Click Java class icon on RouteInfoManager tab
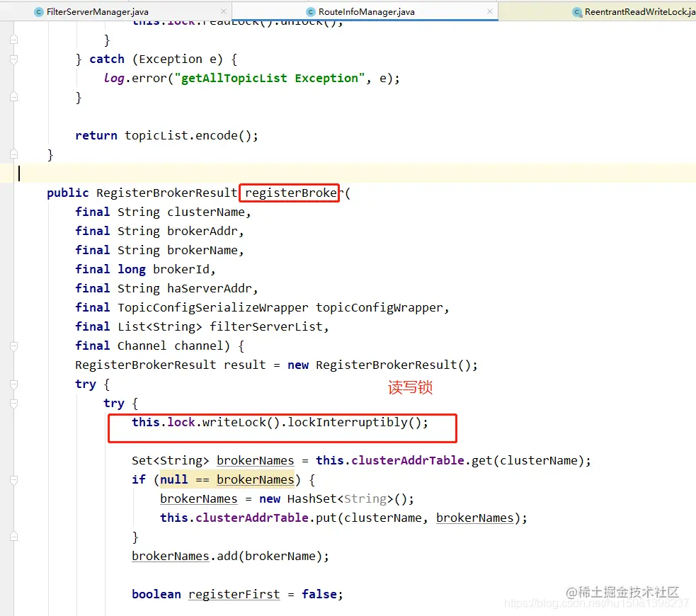 click(x=311, y=12)
